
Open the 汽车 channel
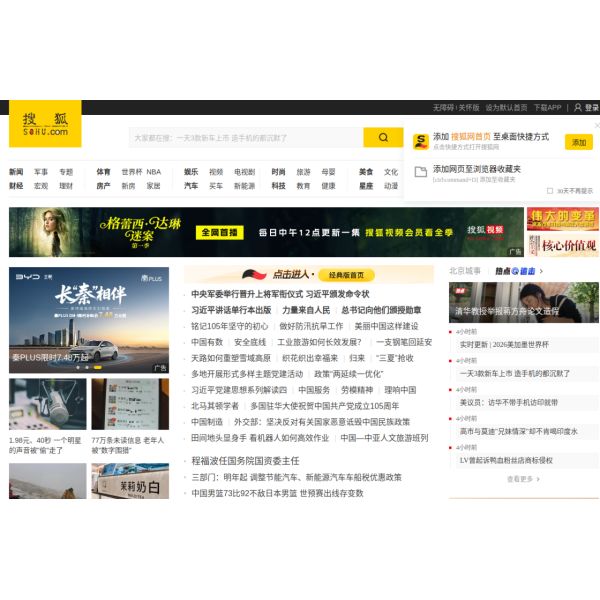(191, 186)
